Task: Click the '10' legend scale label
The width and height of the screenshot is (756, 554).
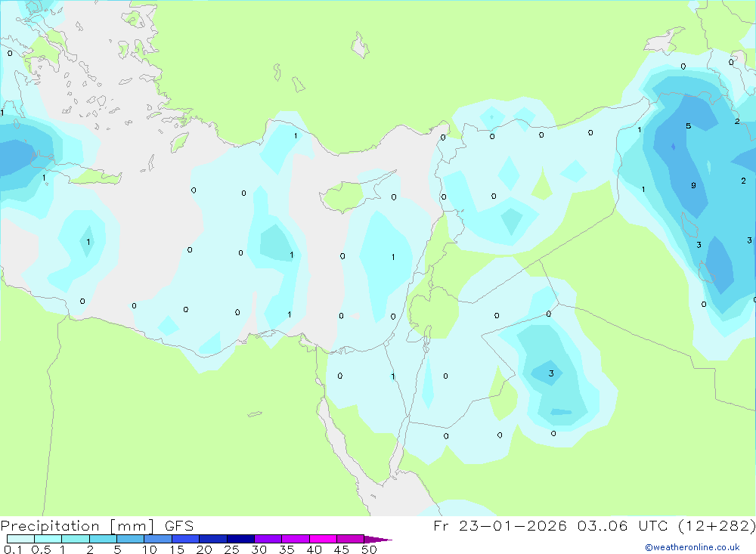Action: 150,549
